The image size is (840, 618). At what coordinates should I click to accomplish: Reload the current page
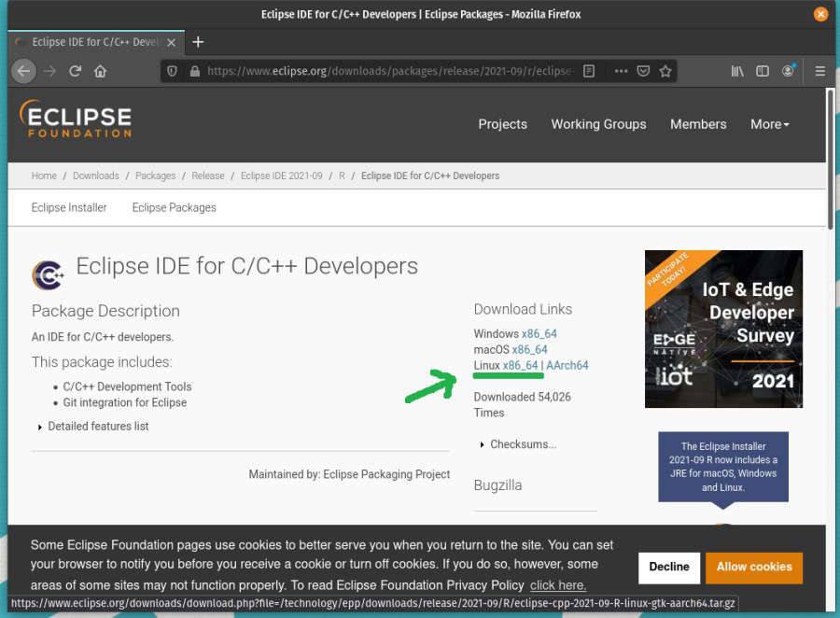tap(75, 71)
